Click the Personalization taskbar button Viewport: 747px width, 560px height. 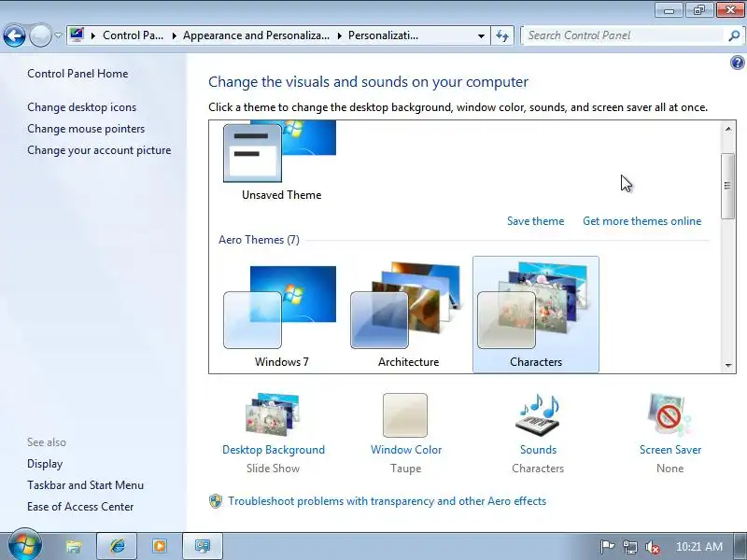[203, 546]
